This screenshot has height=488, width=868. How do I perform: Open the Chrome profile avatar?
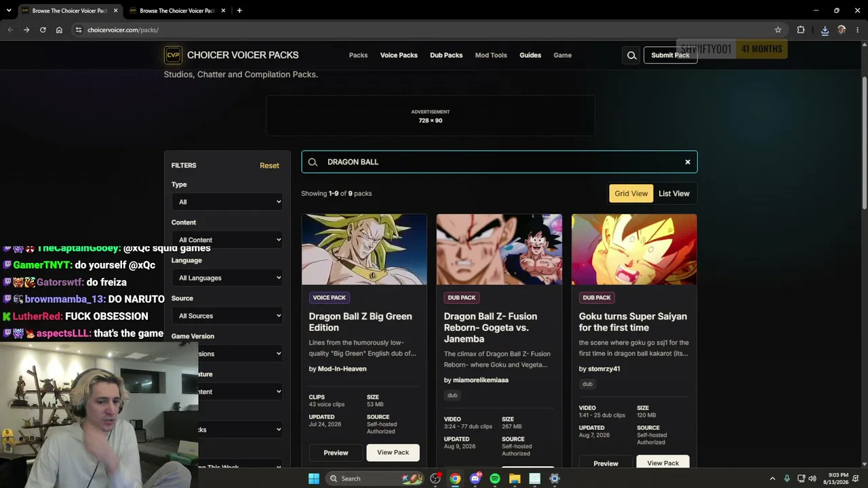coord(842,30)
